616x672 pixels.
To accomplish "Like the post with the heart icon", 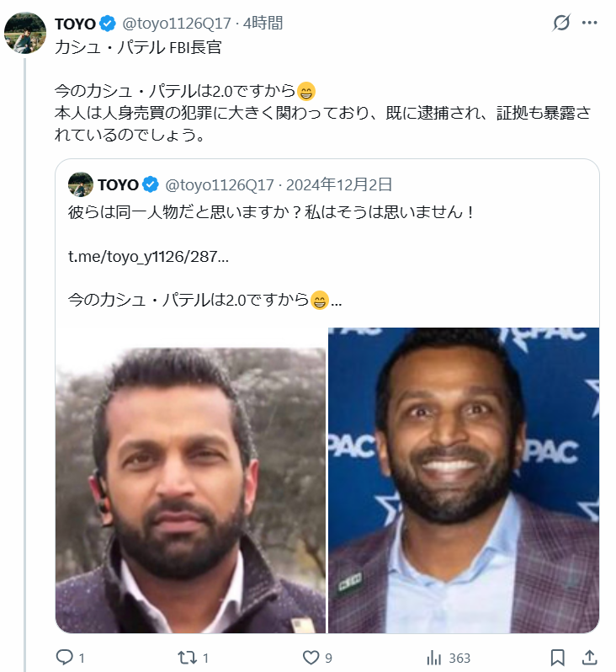I will click(x=311, y=657).
